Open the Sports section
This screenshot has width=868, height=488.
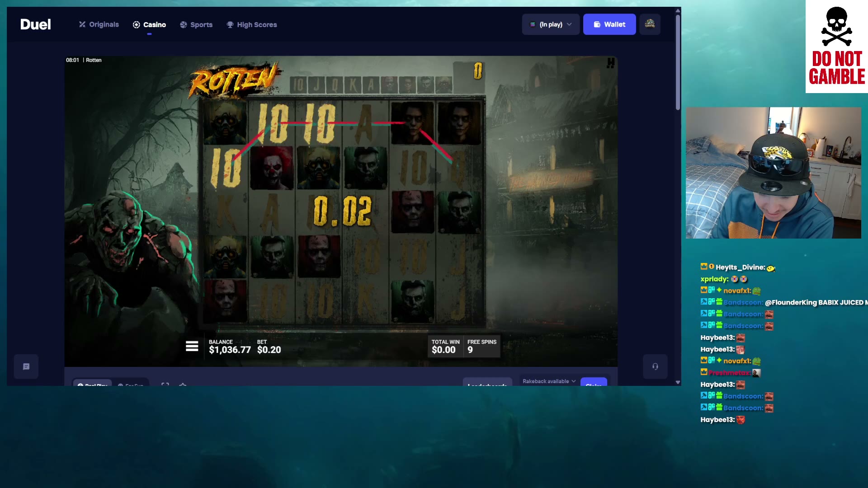(x=196, y=25)
